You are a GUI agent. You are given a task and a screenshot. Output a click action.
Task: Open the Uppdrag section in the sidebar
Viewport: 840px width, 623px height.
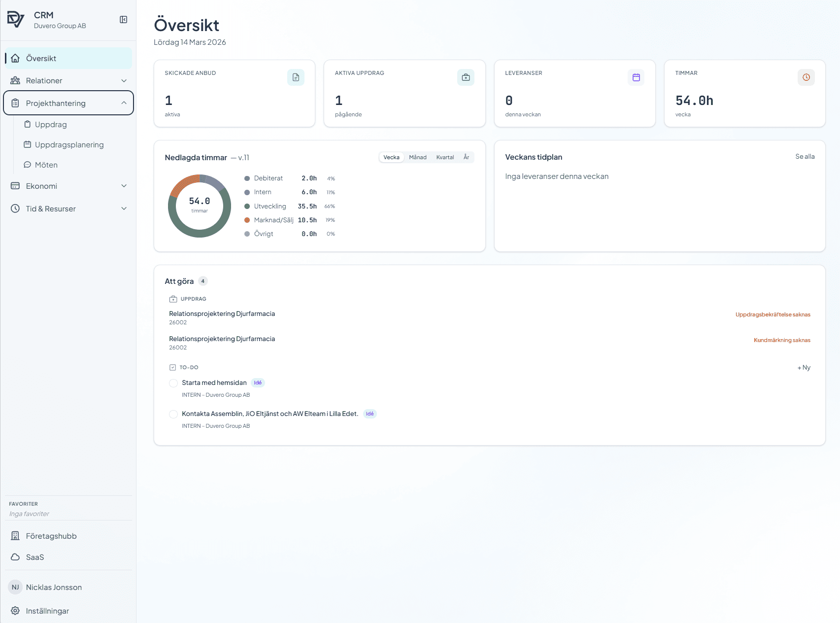pyautogui.click(x=50, y=124)
